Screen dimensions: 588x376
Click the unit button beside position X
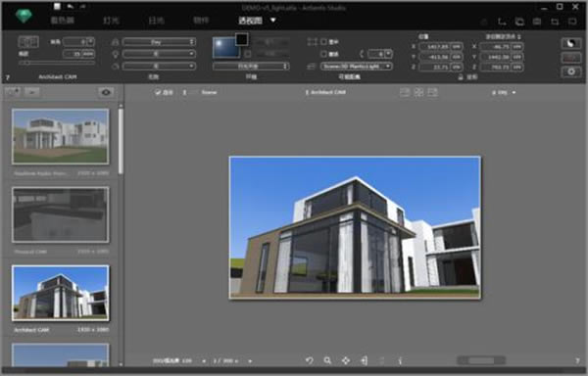click(x=457, y=47)
